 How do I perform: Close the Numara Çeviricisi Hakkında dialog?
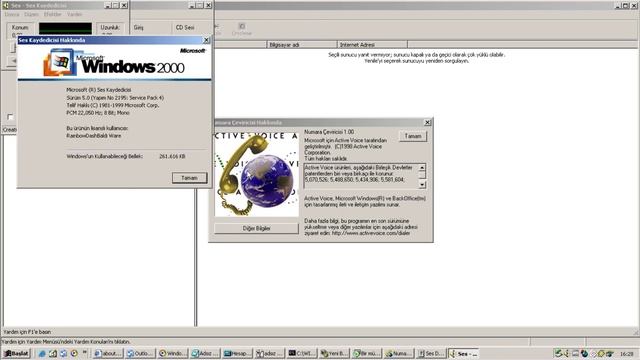[x=427, y=122]
